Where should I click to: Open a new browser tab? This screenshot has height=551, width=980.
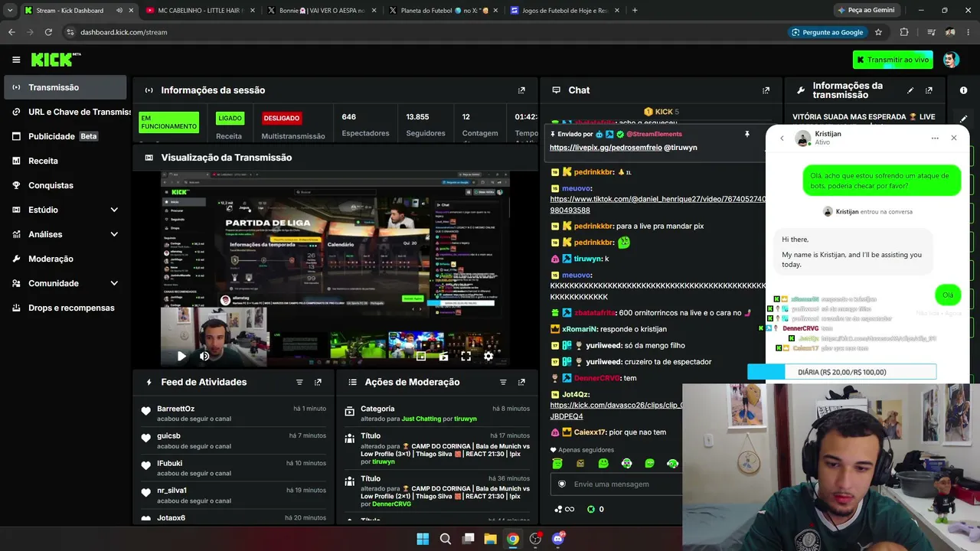tap(635, 11)
